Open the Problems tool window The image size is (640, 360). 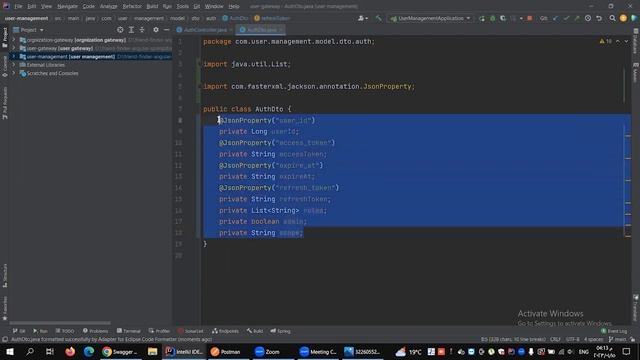[95, 331]
